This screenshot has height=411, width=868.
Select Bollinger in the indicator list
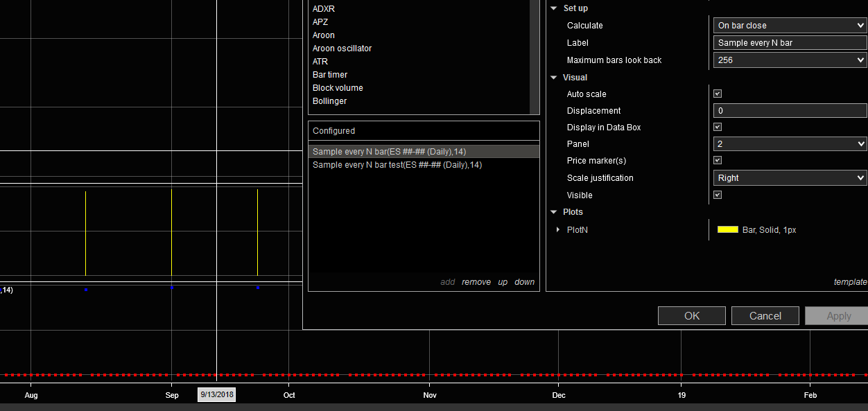(x=330, y=101)
